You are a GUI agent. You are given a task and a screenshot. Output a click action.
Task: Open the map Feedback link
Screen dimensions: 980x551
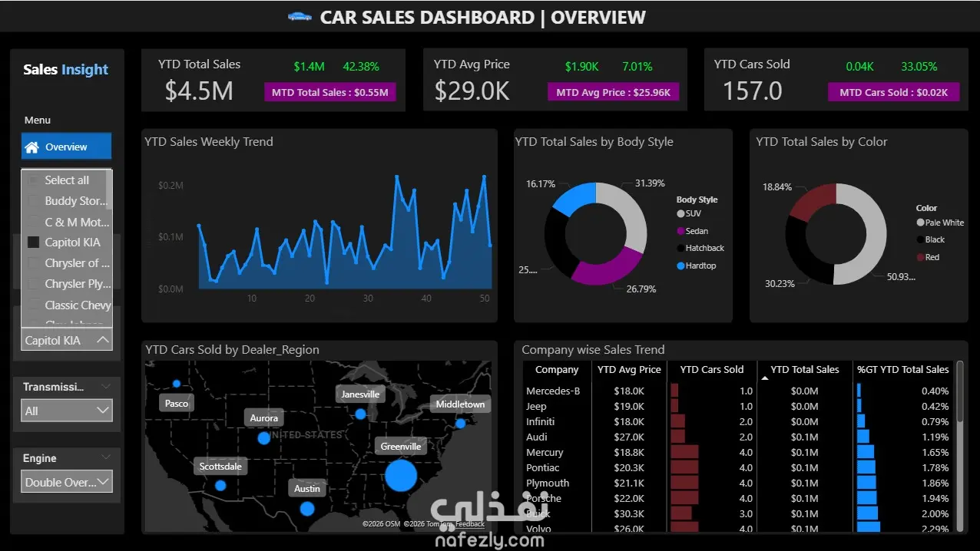coord(470,524)
